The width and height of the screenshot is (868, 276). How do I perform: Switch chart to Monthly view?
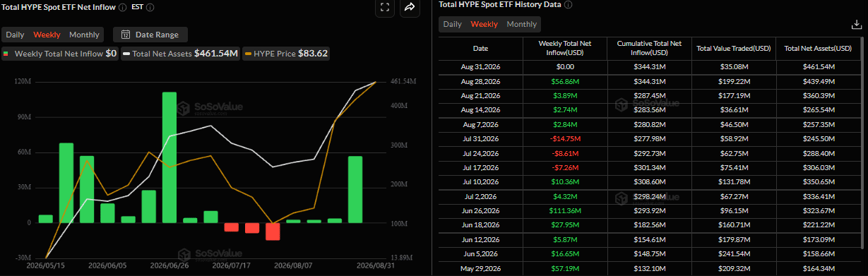pos(84,35)
